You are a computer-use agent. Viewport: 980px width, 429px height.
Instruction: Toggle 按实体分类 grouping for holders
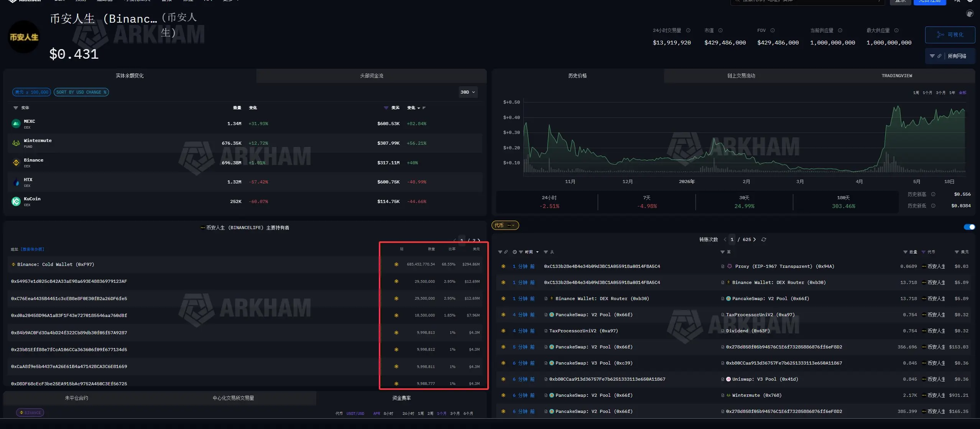click(x=33, y=249)
